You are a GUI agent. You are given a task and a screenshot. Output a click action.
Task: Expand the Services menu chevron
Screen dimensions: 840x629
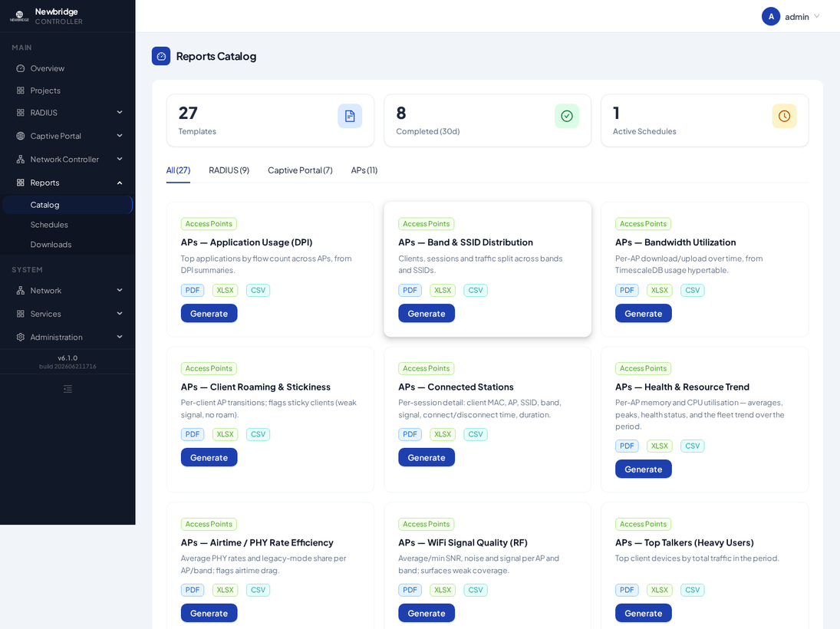[x=120, y=314]
